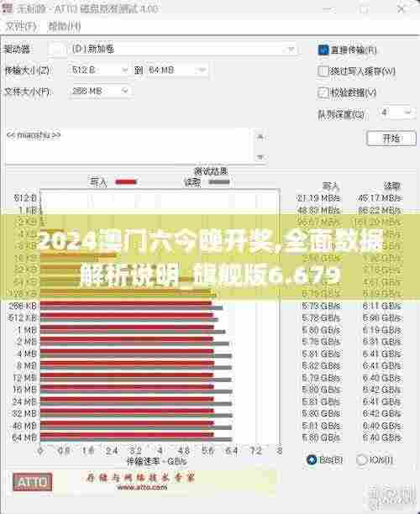Open the 256 MB file size dropdown
The height and width of the screenshot is (514, 420).
100,91
